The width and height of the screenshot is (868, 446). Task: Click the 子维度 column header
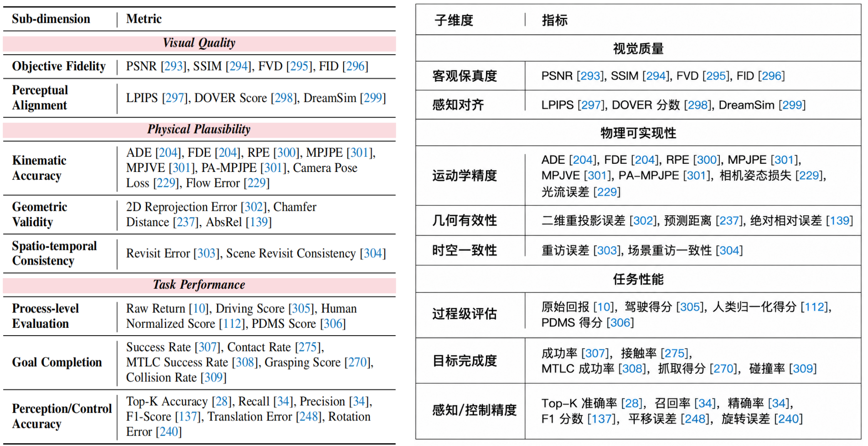pos(454,21)
